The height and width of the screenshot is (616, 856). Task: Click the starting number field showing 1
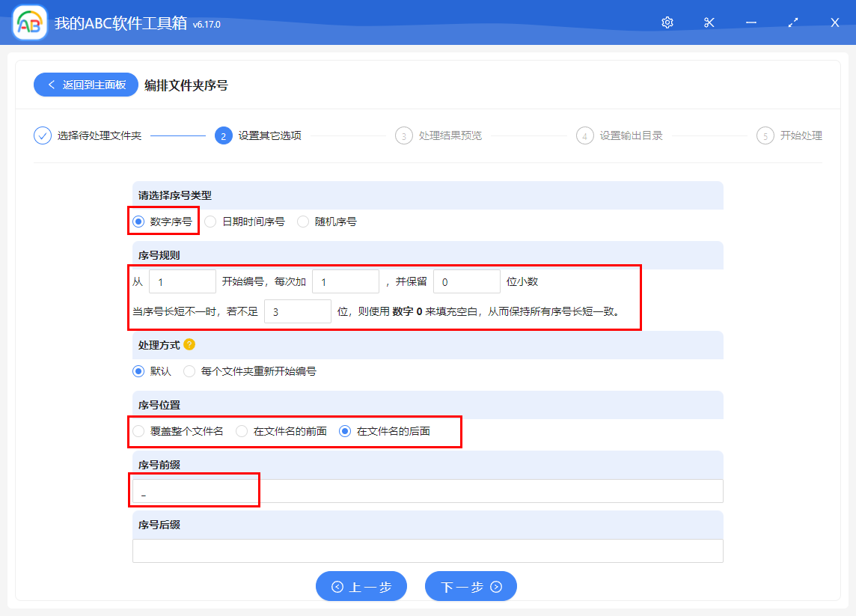[x=182, y=281]
